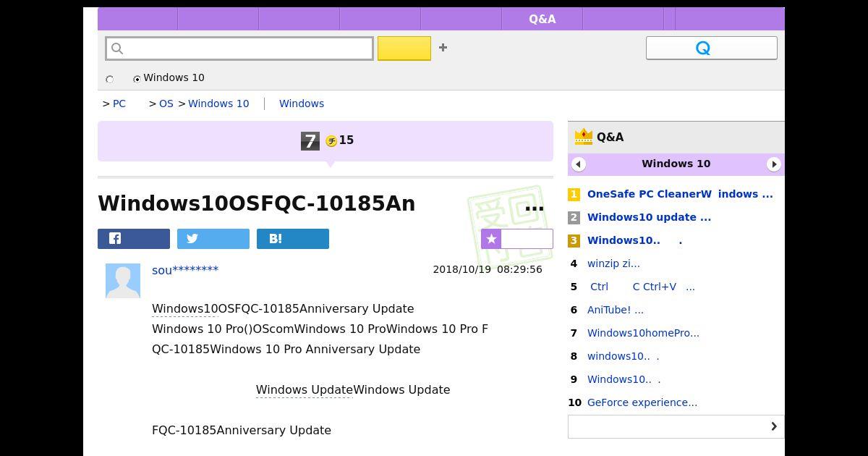Click the plus icon beside yellow button
Image resolution: width=868 pixels, height=456 pixels.
point(443,48)
